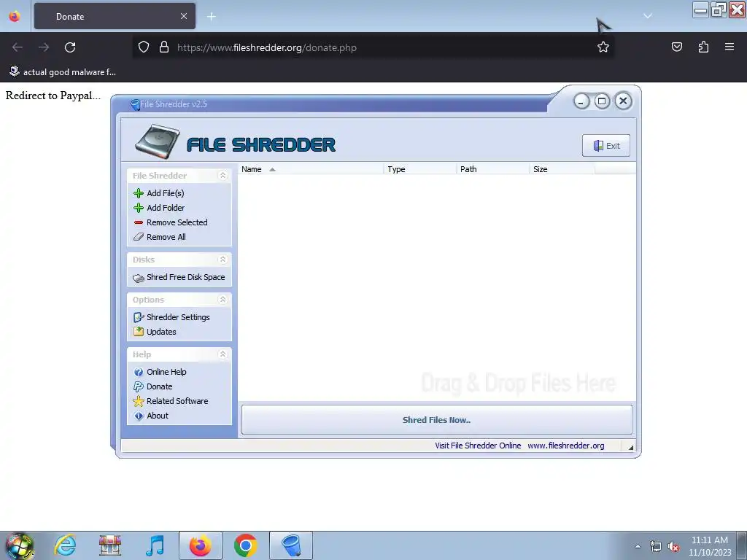Collapse the Options sidebar panel
Viewport: 747px width, 560px height.
tap(222, 300)
